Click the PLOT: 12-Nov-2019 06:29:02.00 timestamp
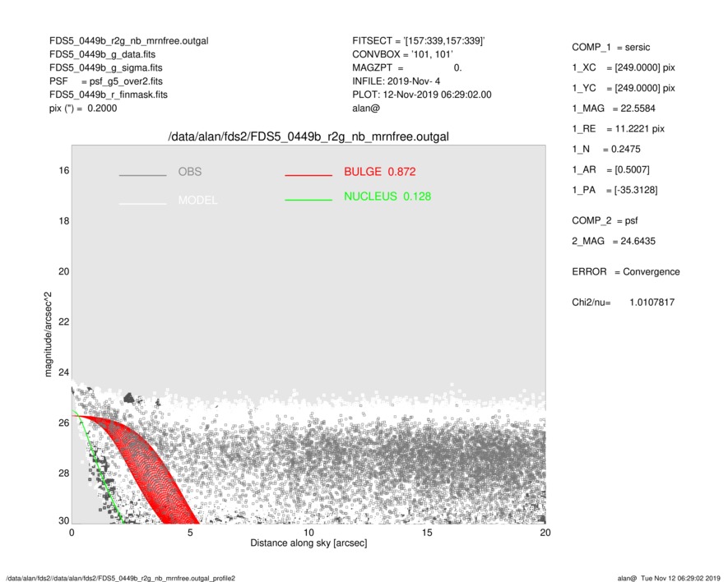 point(421,95)
